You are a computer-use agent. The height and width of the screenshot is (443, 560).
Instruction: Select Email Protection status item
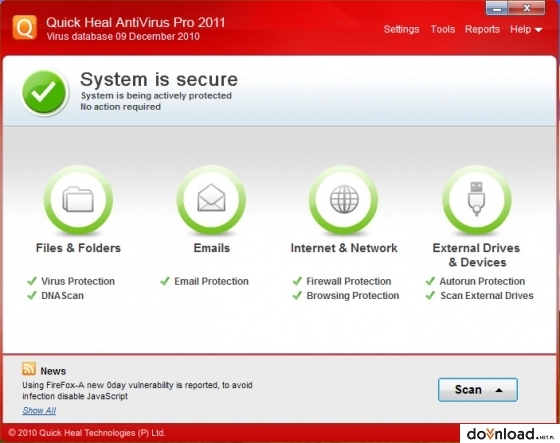coord(204,281)
